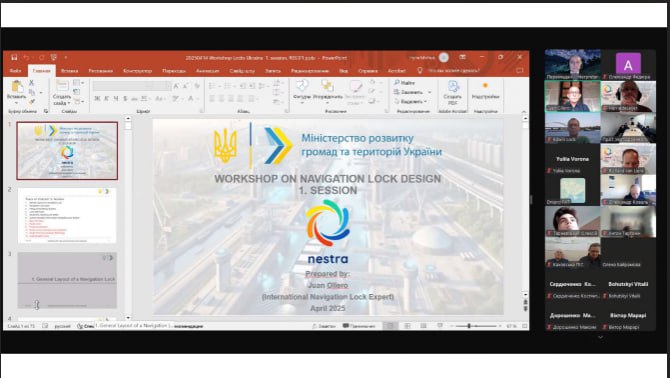Switch to the Insert (Вставка) ribbon tab
Image resolution: width=670 pixels, height=378 pixels.
click(69, 71)
